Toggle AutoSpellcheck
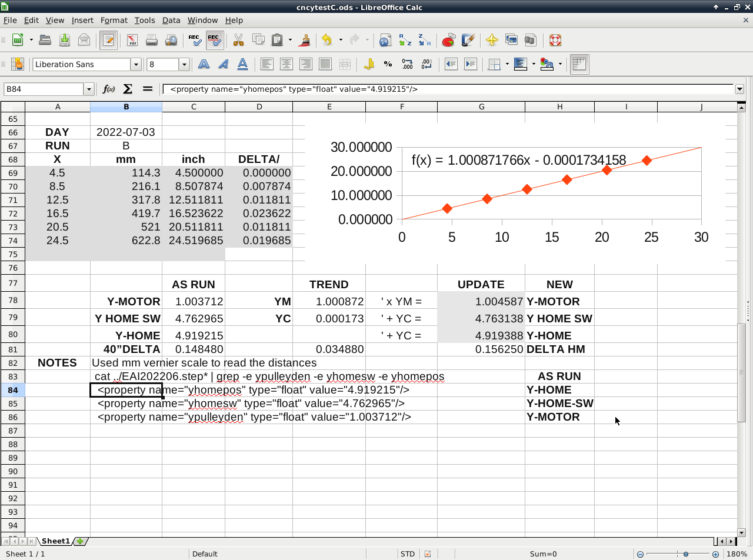 [x=215, y=40]
